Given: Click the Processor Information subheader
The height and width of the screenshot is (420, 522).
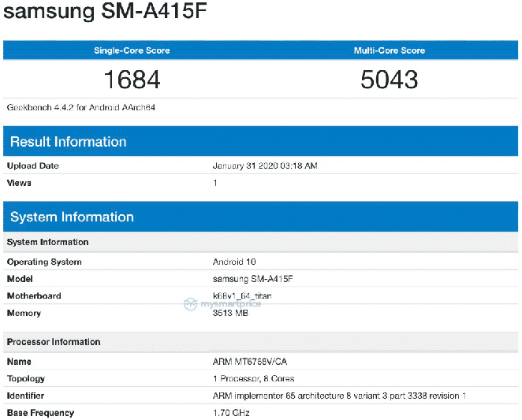Looking at the screenshot, I should pyautogui.click(x=54, y=342).
